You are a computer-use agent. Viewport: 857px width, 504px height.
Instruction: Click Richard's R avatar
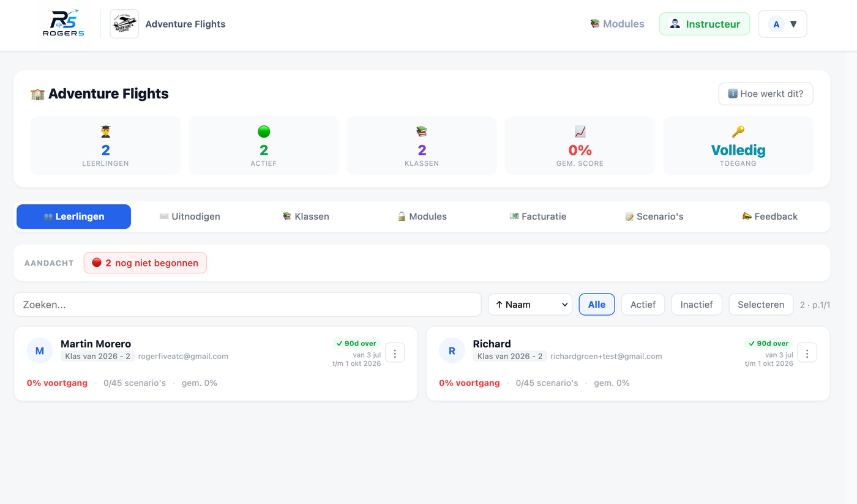tap(452, 350)
